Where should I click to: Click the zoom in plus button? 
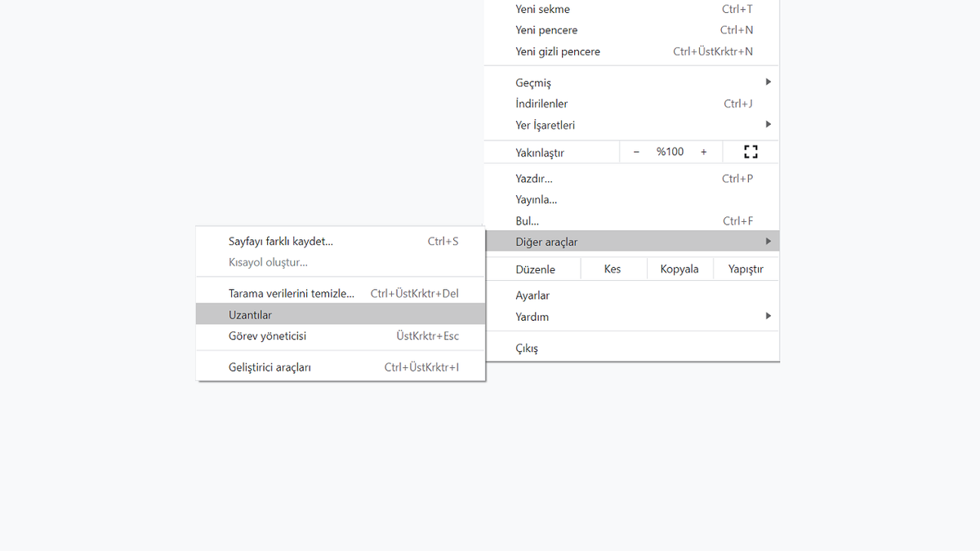tap(703, 152)
